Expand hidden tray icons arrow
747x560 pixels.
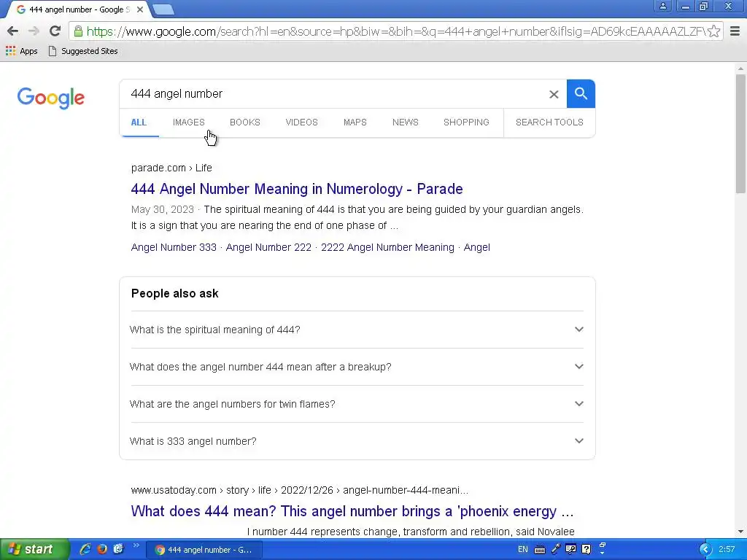point(705,550)
